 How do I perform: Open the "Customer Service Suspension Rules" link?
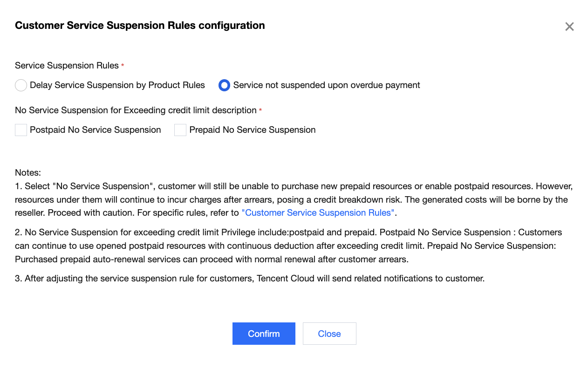coord(318,213)
